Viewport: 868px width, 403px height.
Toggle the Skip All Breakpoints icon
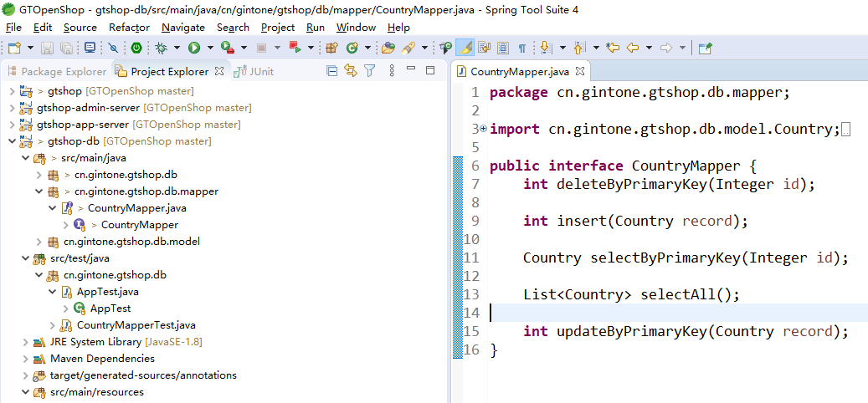(x=114, y=48)
